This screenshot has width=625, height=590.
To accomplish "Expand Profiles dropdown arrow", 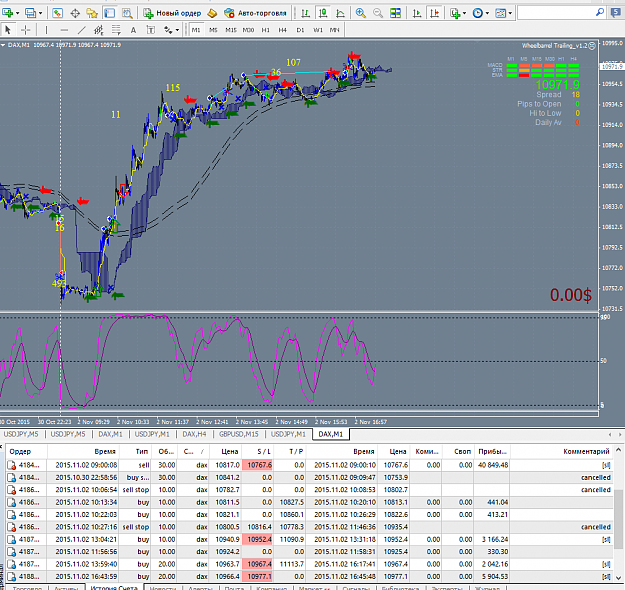I will [x=41, y=13].
